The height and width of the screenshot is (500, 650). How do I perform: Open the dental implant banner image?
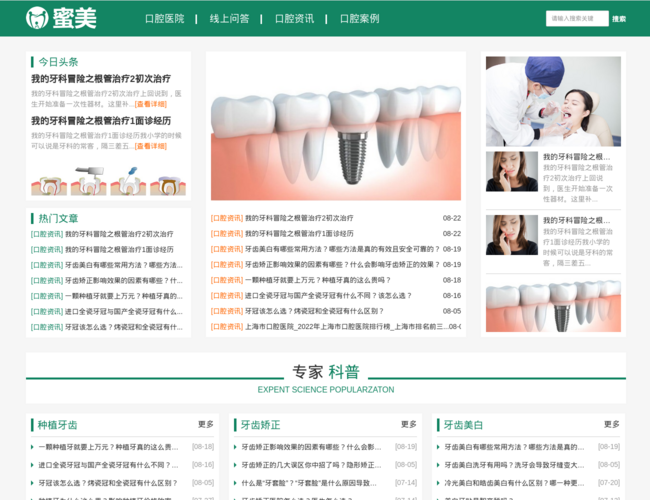point(336,128)
